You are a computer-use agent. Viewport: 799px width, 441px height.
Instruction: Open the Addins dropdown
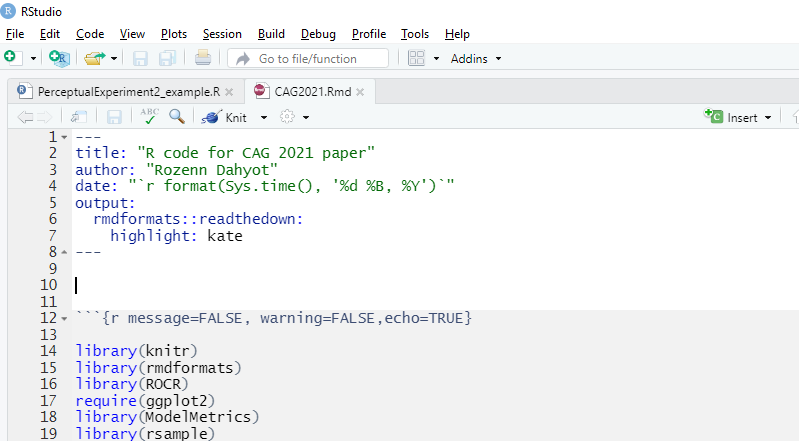475,59
